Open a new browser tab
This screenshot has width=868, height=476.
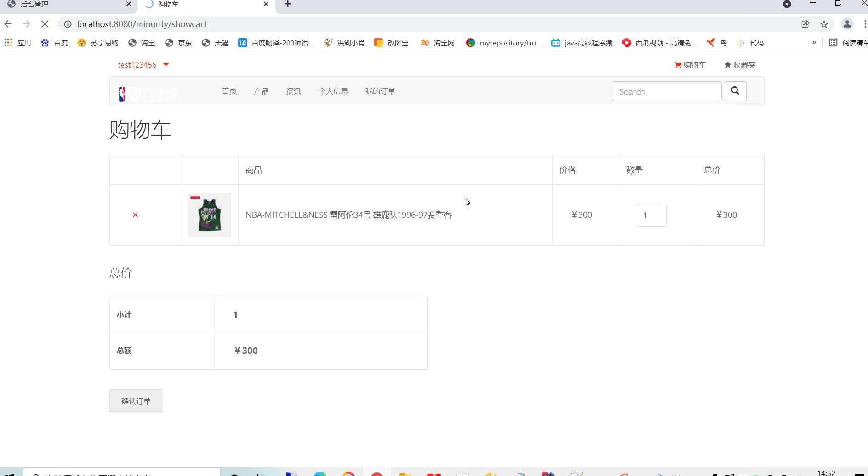point(288,4)
